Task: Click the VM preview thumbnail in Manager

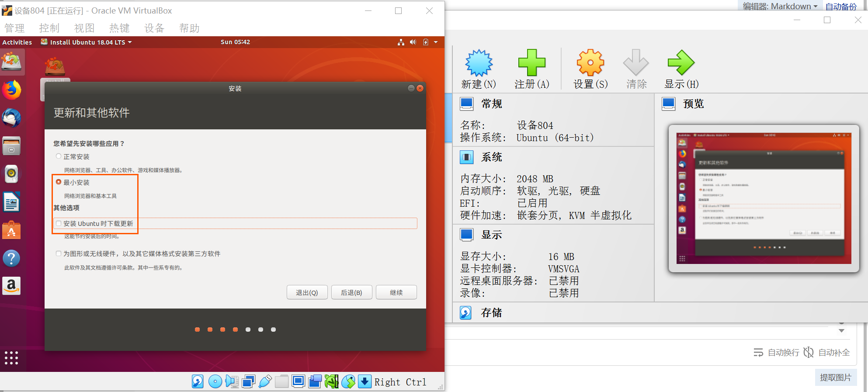Action: click(x=764, y=198)
